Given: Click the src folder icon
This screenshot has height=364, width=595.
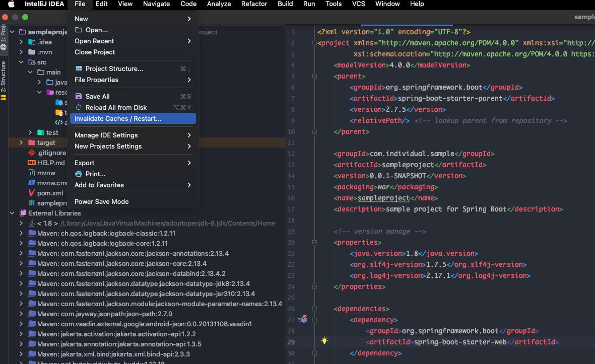Looking at the screenshot, I should [x=32, y=62].
